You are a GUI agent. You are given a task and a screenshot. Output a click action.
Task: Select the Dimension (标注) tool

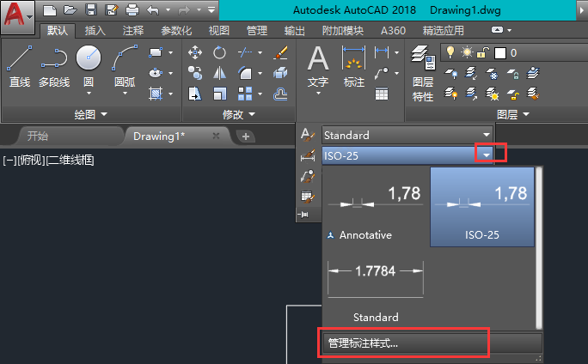(354, 66)
